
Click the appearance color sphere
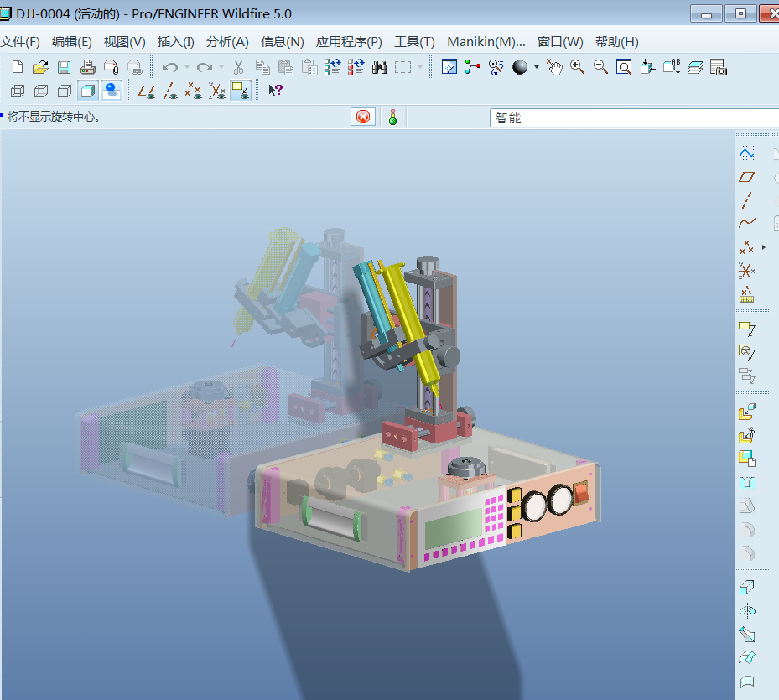pyautogui.click(x=520, y=66)
